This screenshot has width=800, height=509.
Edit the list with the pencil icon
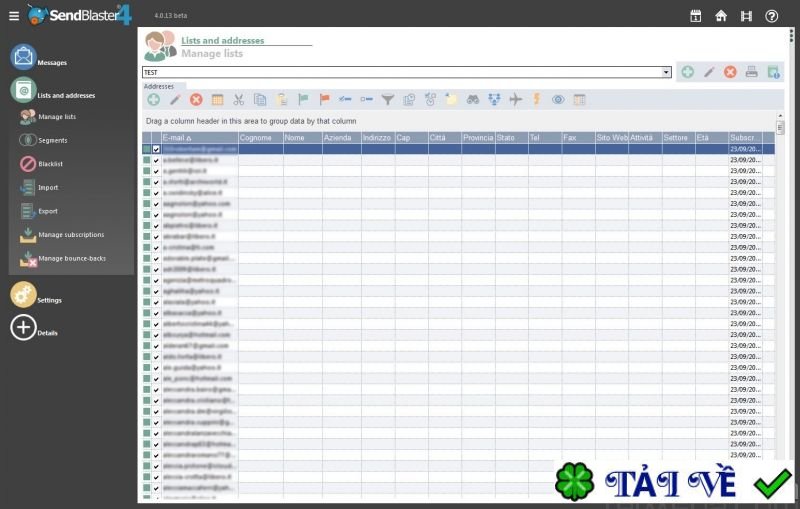709,72
